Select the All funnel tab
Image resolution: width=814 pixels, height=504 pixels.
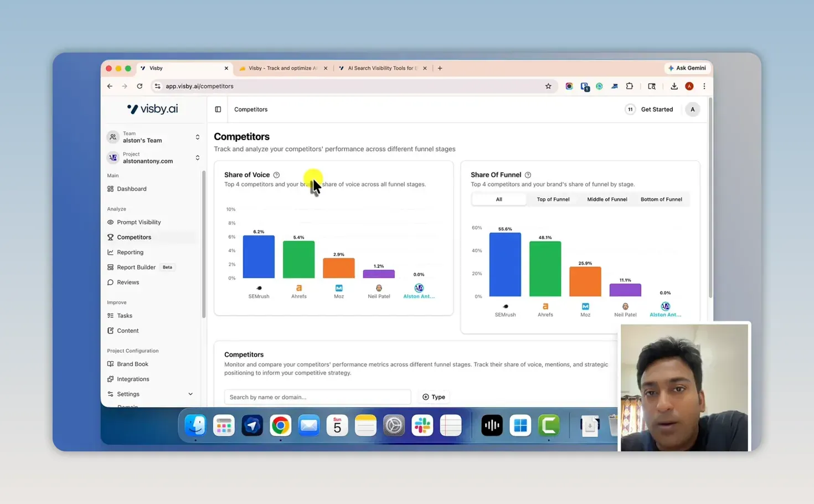499,199
